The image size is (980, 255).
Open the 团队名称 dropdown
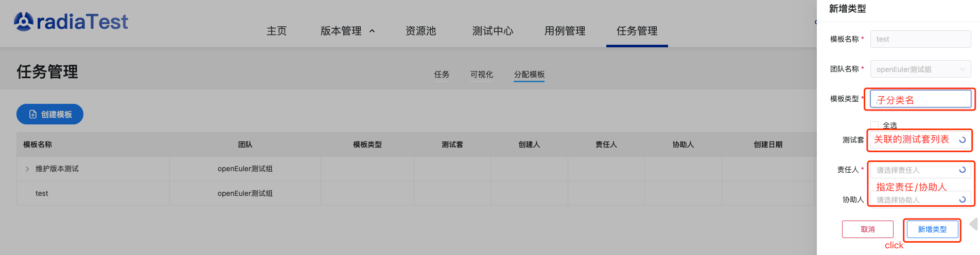(x=920, y=69)
